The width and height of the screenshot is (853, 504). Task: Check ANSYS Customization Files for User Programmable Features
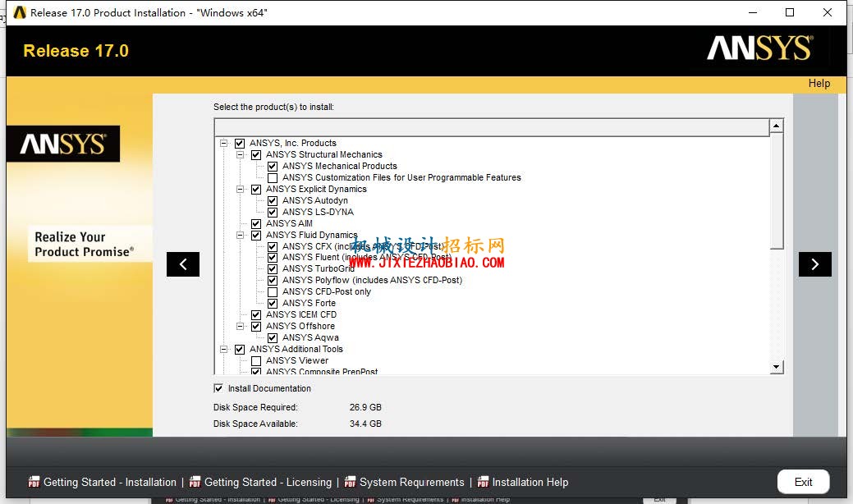(273, 178)
